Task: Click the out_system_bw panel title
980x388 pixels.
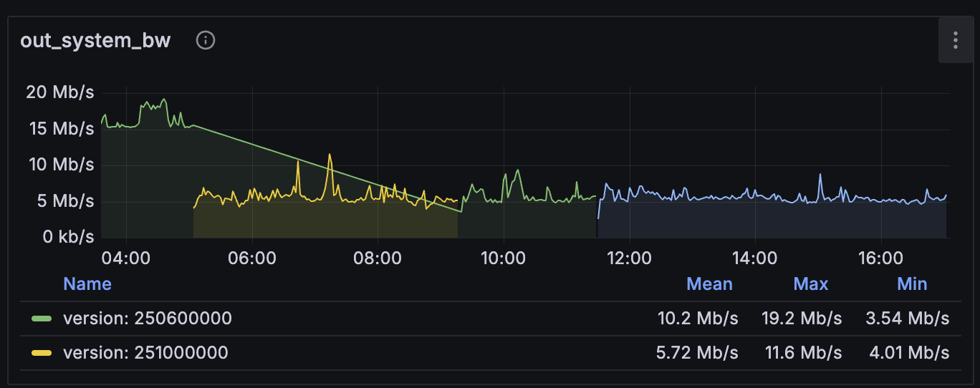Action: (95, 41)
